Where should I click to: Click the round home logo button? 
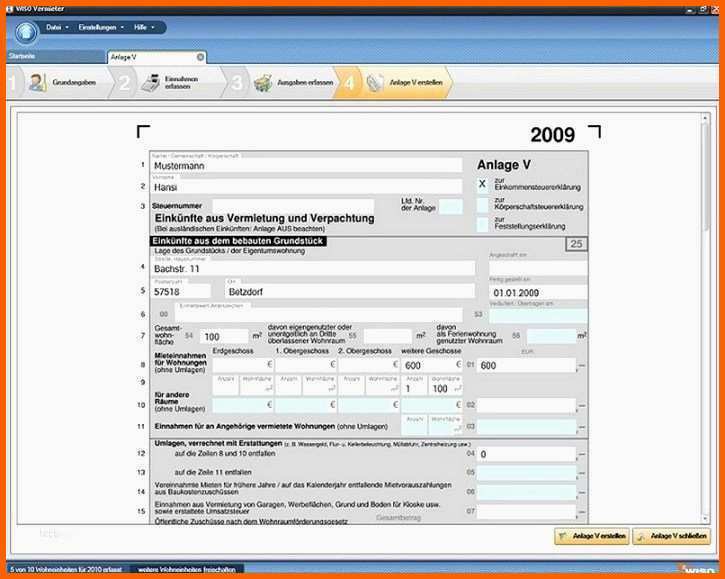[26, 32]
